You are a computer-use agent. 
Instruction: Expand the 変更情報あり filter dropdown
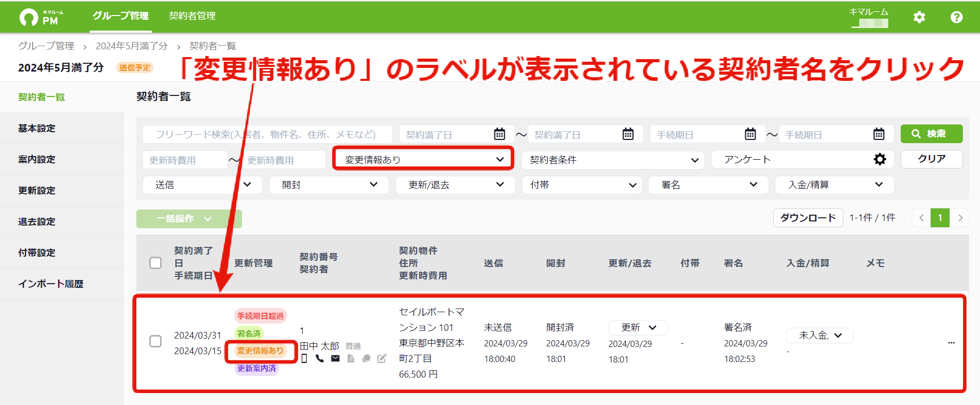(423, 159)
